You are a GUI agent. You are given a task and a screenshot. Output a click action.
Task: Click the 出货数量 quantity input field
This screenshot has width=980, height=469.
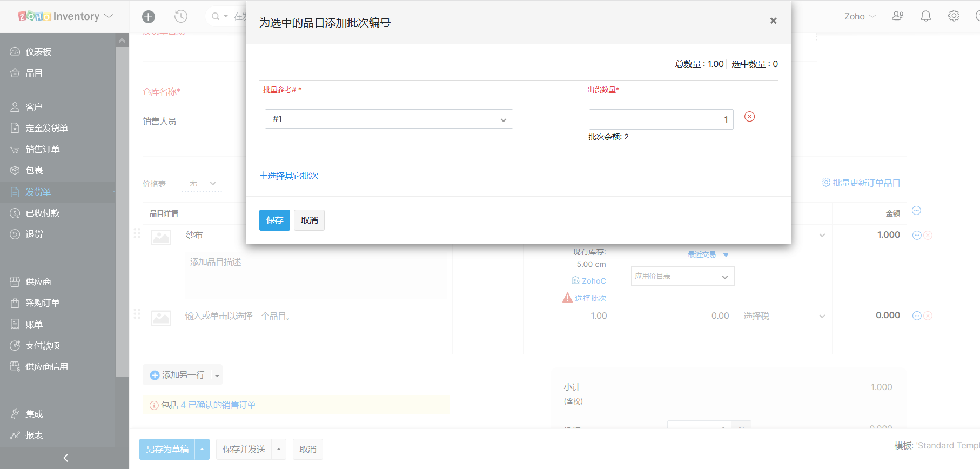point(660,119)
